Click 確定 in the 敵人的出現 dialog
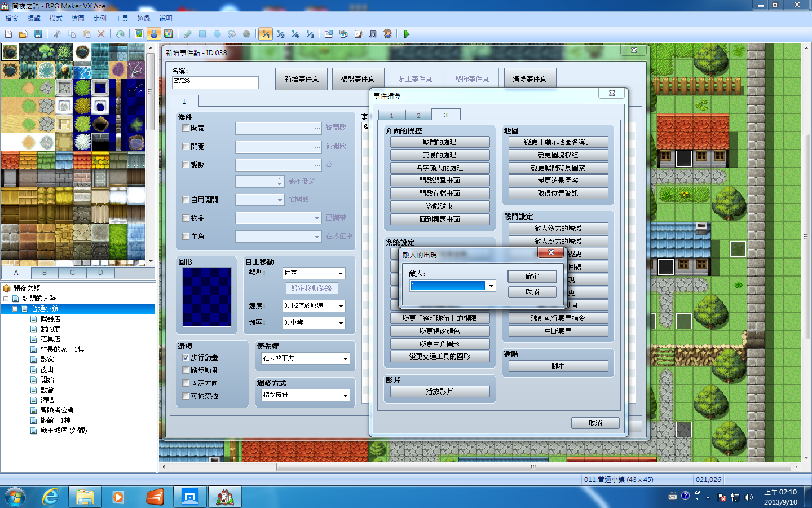The width and height of the screenshot is (812, 508). click(532, 277)
